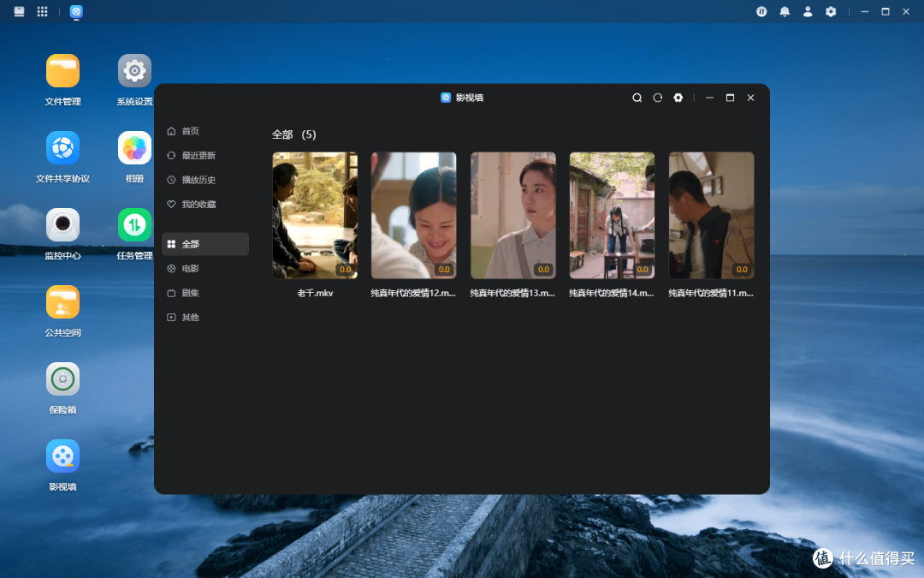The width and height of the screenshot is (924, 578).
Task: Open the 老千.mkv poster thumbnail
Action: 315,215
